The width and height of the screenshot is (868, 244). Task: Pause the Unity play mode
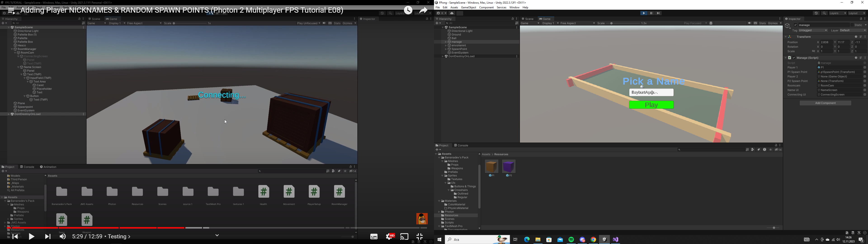point(651,13)
